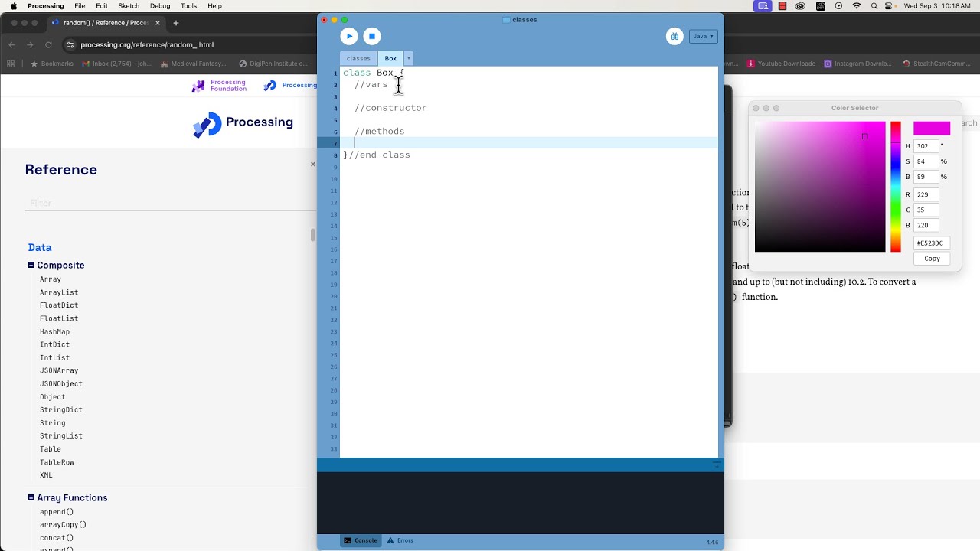Select the Box tab
The image size is (980, 551).
click(390, 58)
